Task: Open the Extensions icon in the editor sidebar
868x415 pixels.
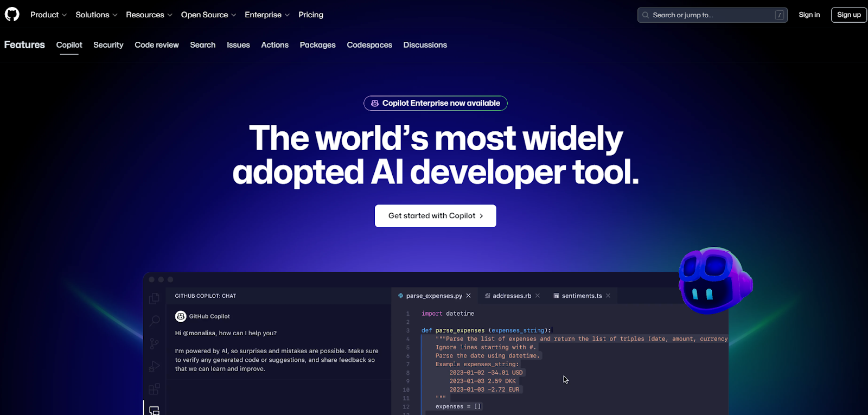Action: 155,389
